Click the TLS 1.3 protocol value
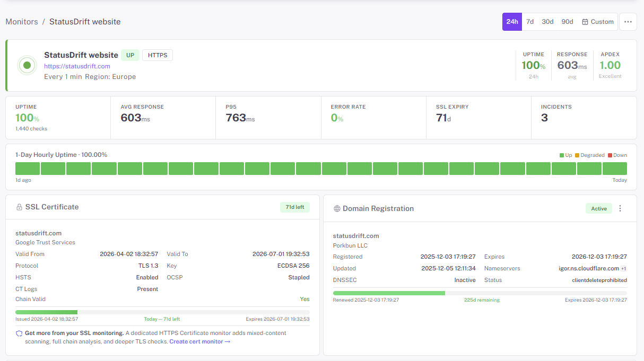This screenshot has height=361, width=644. coord(148,266)
